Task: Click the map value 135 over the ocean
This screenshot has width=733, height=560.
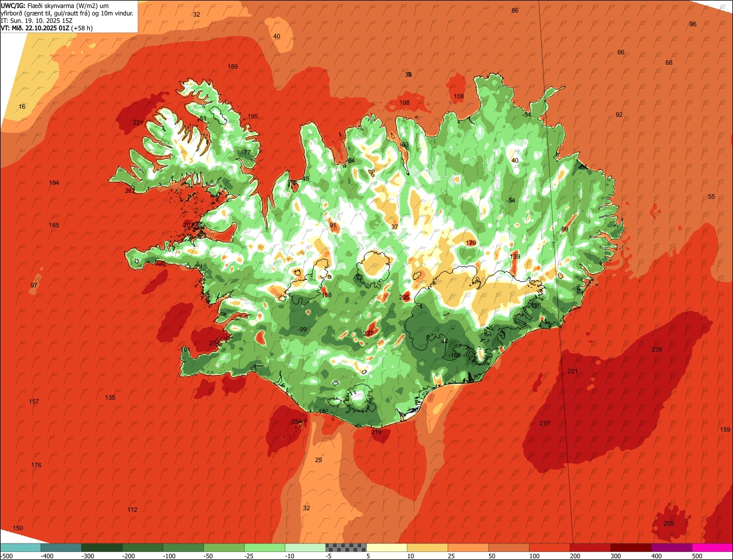Action: (x=110, y=397)
